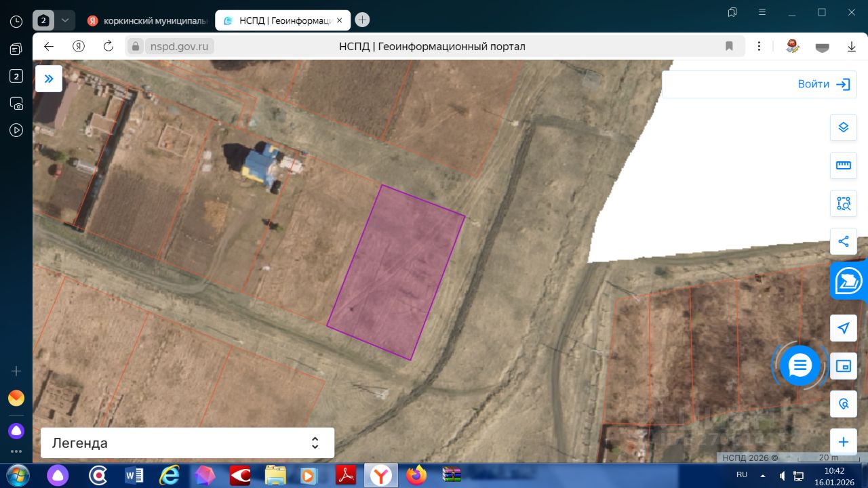Screen dimensions: 868x488
Task: Open Windows Explorer folder from taskbar
Action: pyautogui.click(x=275, y=476)
